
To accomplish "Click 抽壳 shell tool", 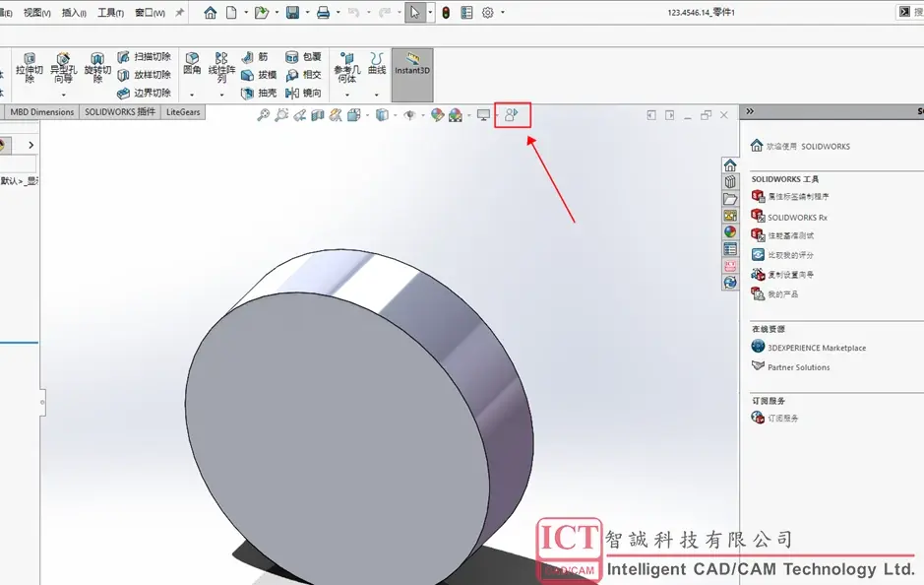I will pyautogui.click(x=259, y=94).
